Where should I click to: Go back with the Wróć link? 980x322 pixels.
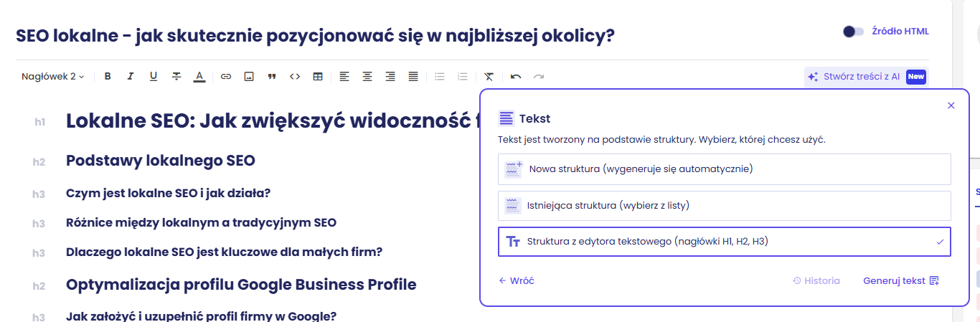pyautogui.click(x=517, y=281)
